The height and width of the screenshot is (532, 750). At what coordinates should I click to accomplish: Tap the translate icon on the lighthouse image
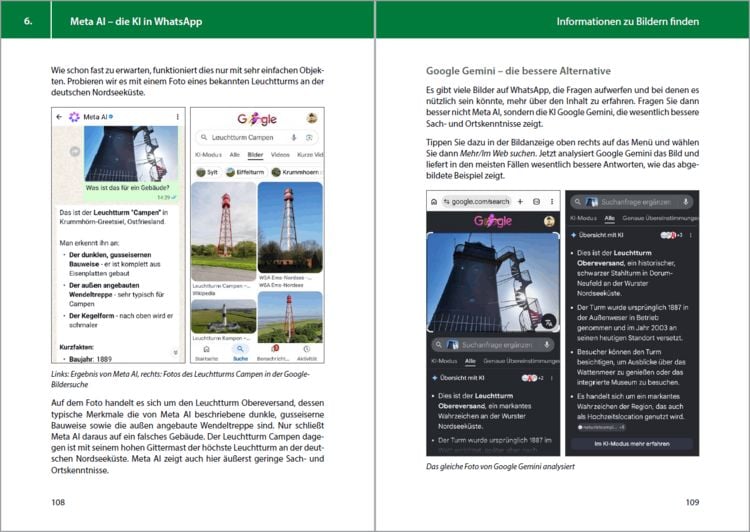pyautogui.click(x=550, y=322)
